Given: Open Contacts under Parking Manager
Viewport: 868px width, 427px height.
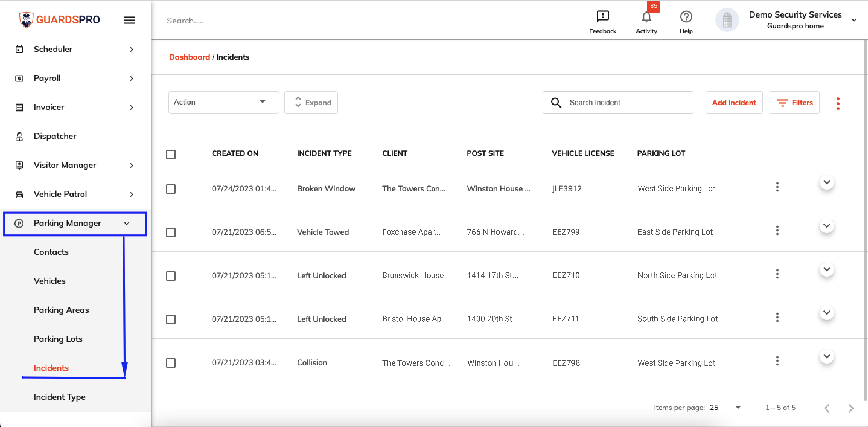Looking at the screenshot, I should click(x=51, y=252).
